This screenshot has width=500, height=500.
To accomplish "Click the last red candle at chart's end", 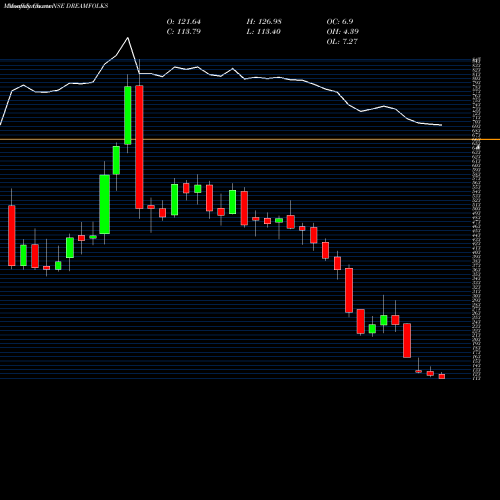I will coord(442,376).
